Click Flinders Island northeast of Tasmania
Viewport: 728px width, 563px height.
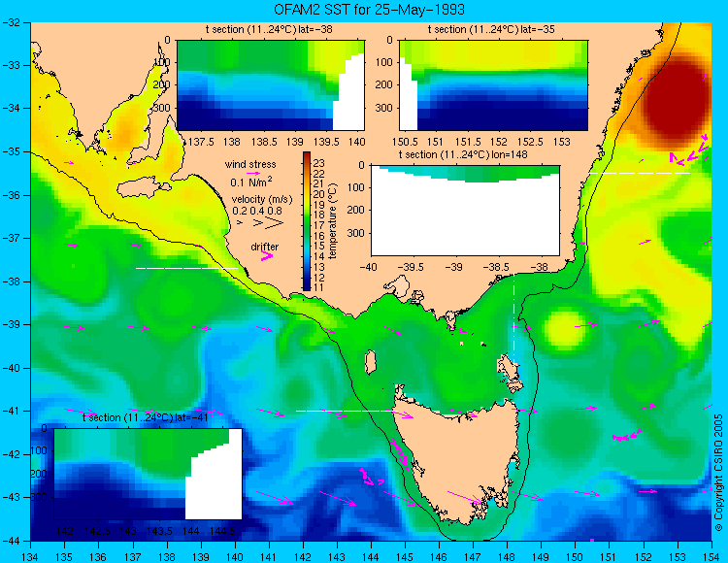click(507, 368)
